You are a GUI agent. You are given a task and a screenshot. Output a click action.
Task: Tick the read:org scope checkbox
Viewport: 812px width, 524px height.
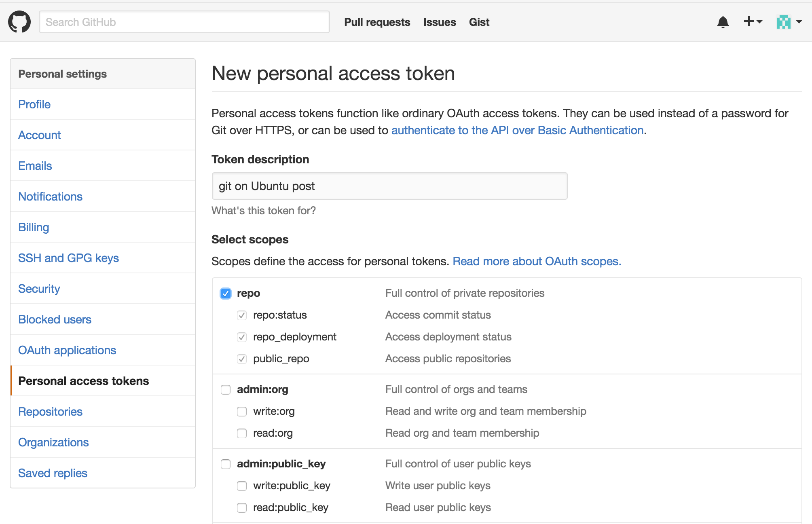coord(242,433)
